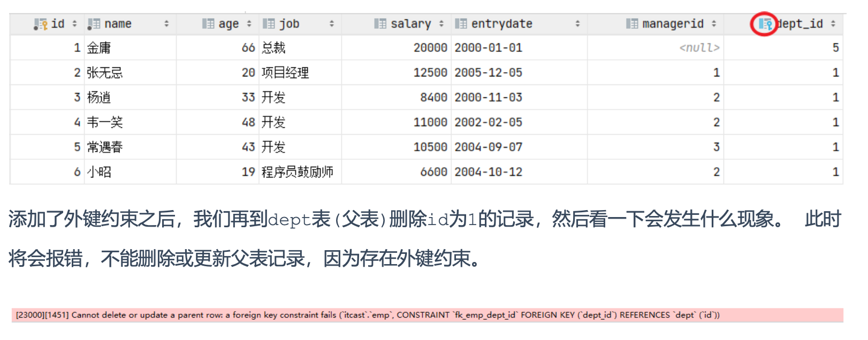868x340 pixels.
Task: Toggle sort arrows on the dept_id column
Action: (x=833, y=24)
